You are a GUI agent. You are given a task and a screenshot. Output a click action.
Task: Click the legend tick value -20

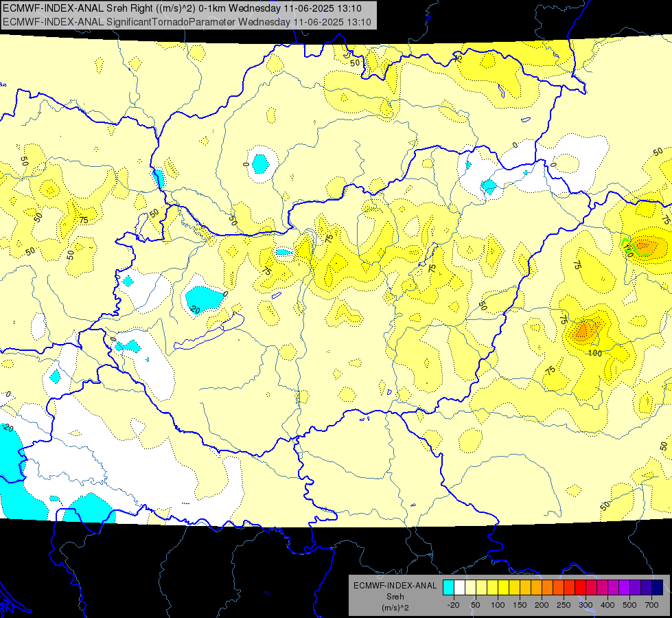(453, 605)
